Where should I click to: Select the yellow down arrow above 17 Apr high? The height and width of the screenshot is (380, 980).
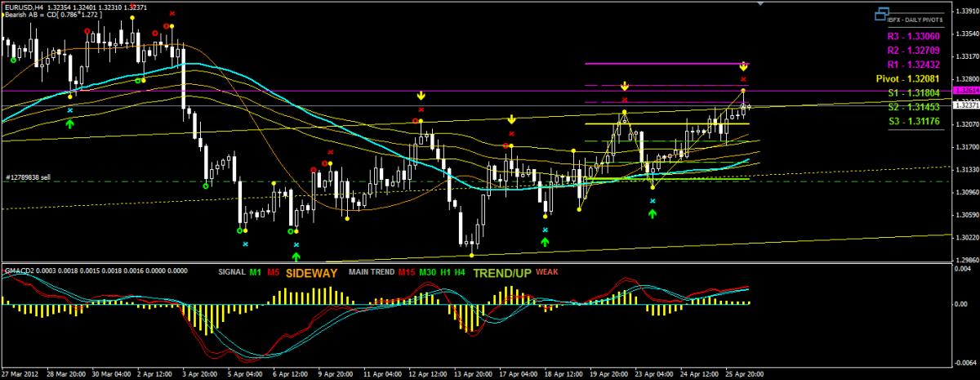click(x=511, y=119)
